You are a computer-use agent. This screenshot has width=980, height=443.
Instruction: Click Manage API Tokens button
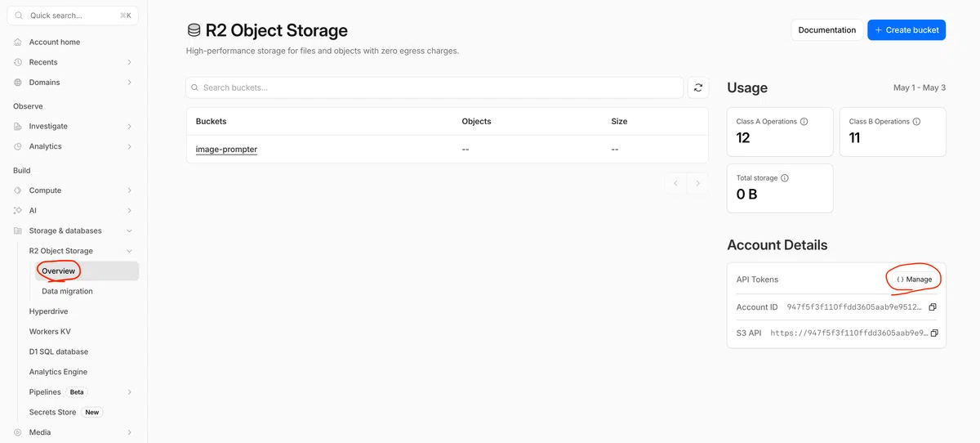coord(914,280)
